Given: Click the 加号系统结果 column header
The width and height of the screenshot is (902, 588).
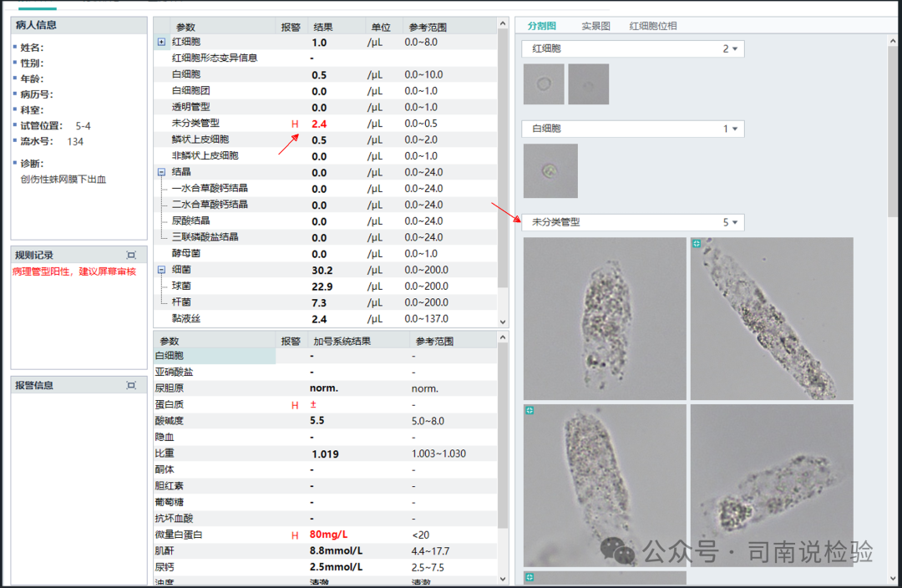Looking at the screenshot, I should click(342, 341).
